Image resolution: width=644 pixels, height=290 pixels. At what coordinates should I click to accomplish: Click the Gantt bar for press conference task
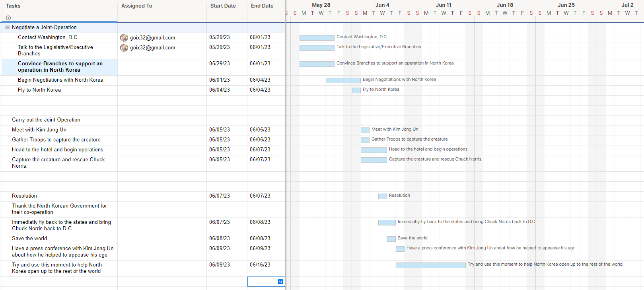(x=400, y=249)
